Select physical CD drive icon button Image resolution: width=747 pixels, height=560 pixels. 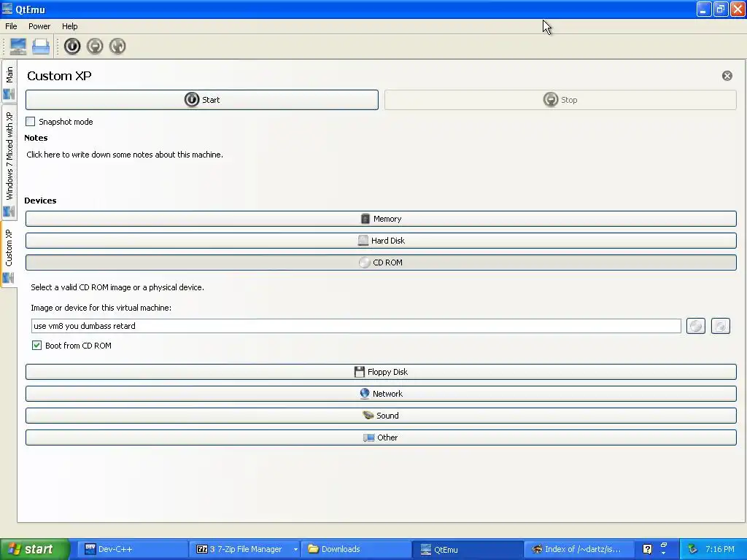point(696,326)
